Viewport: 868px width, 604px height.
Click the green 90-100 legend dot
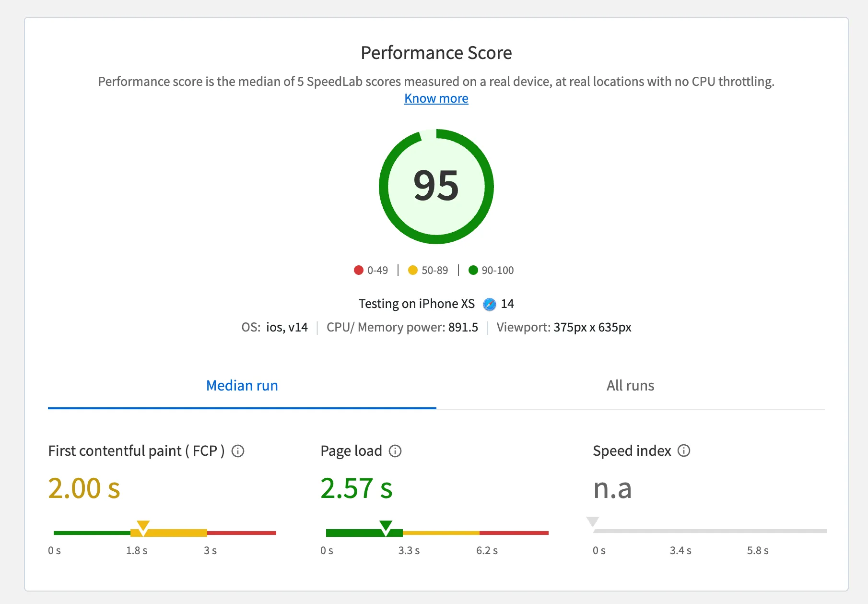tap(473, 270)
